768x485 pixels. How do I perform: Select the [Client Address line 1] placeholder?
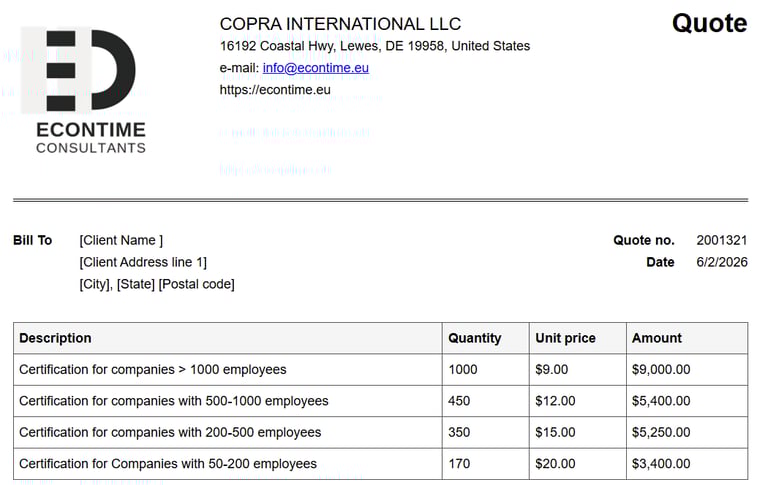click(x=143, y=262)
